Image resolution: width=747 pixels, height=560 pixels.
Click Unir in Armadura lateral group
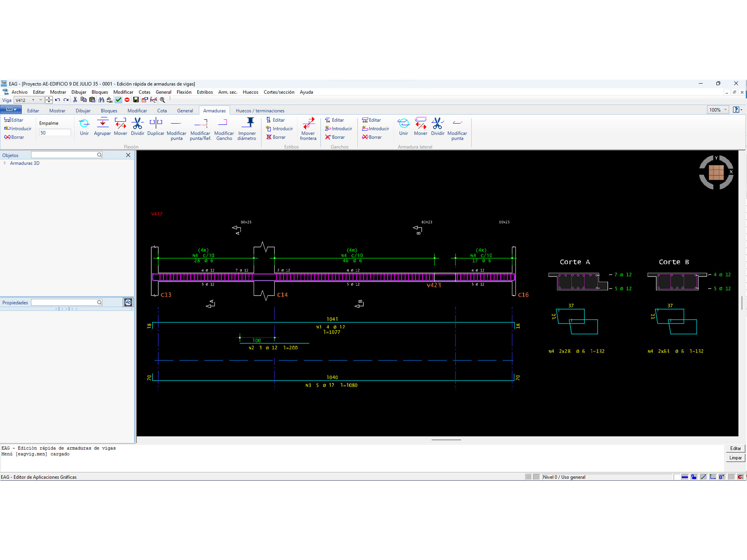[403, 127]
